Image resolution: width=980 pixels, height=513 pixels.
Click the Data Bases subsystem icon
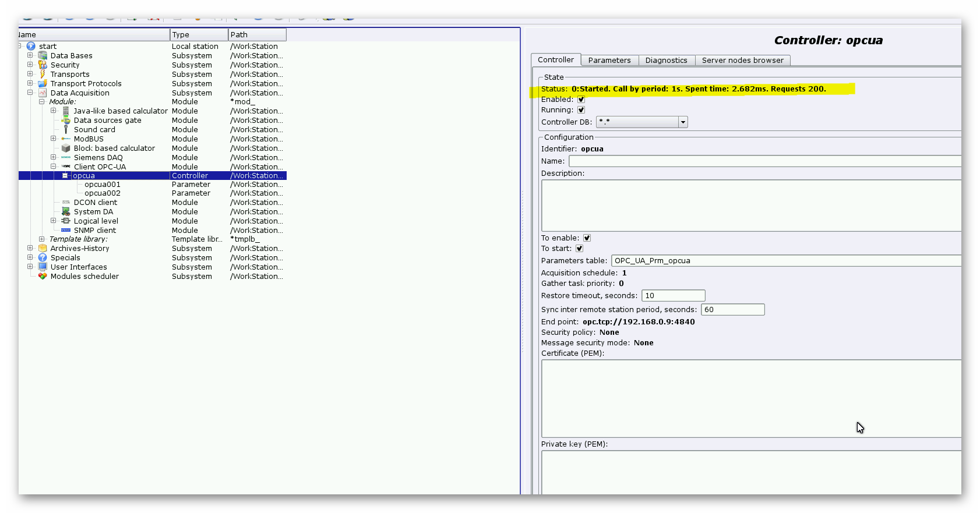pos(43,56)
